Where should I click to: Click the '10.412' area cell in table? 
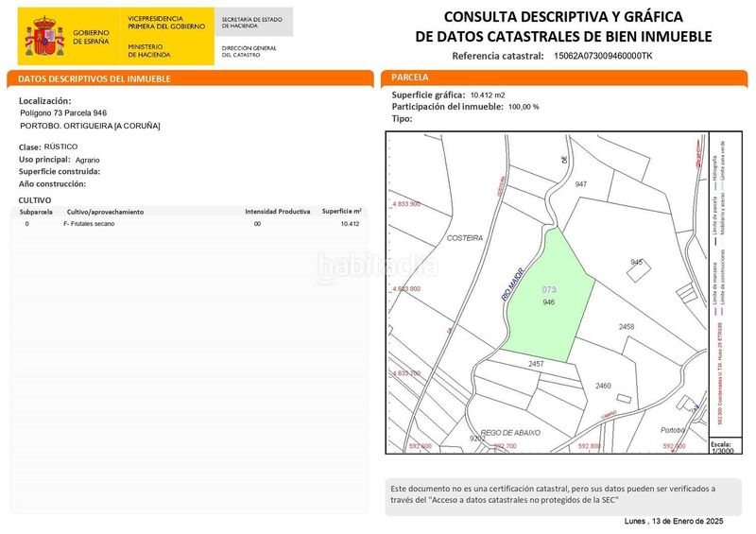(x=350, y=224)
